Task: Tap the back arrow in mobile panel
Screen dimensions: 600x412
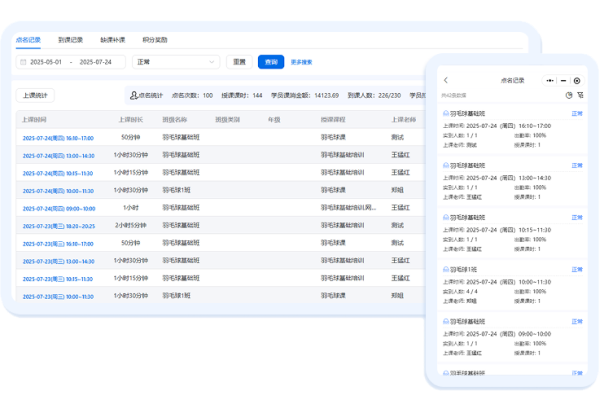Action: pos(446,80)
